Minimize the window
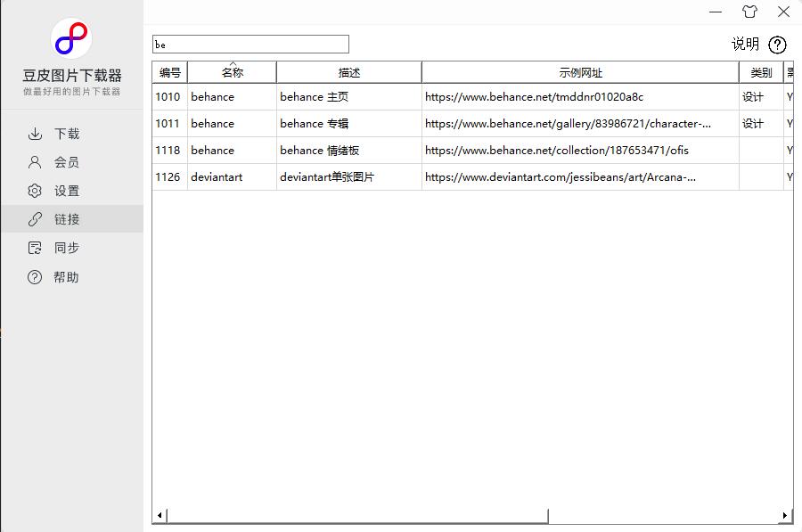This screenshot has height=532, width=802. [x=716, y=12]
